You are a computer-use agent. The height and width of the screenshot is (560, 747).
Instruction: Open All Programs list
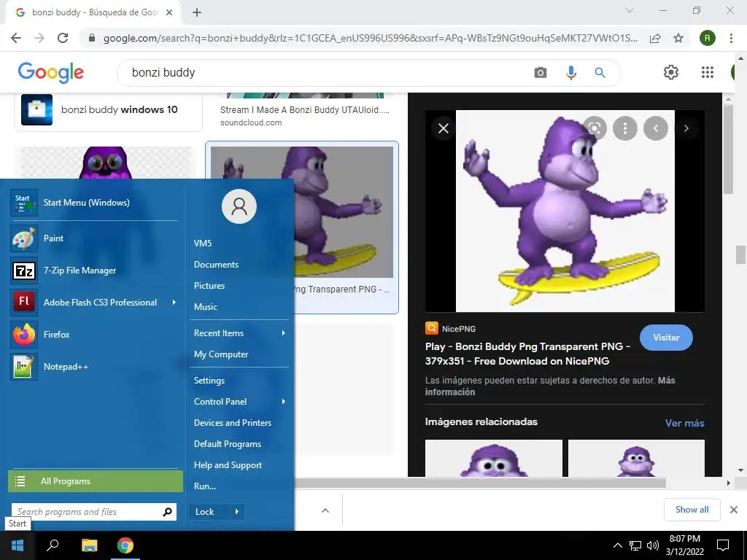[x=96, y=481]
